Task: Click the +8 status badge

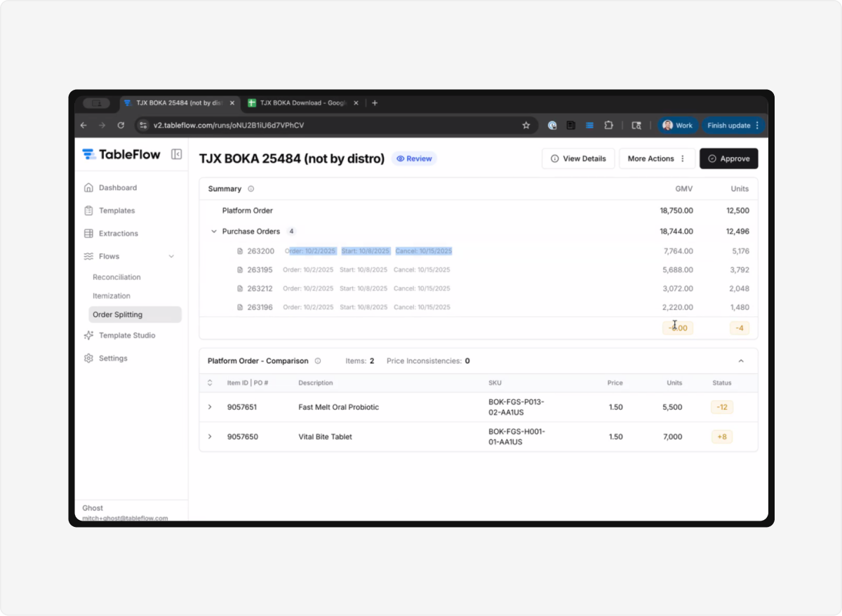Action: (721, 436)
